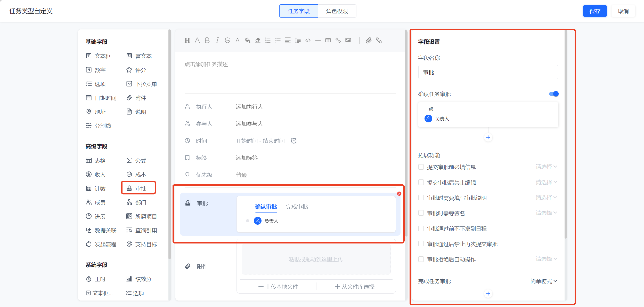Image resolution: width=644 pixels, height=307 pixels.
Task: Open 请选择 dropdown for 提交审批后禁止编辑
Action: tap(547, 182)
